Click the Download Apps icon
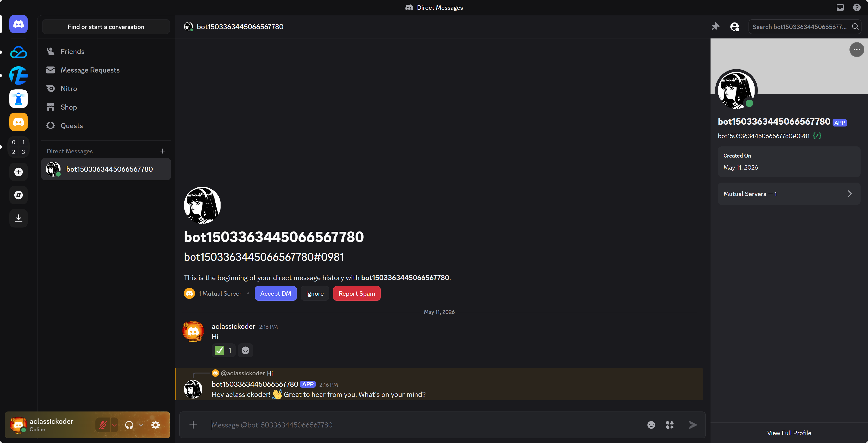The height and width of the screenshot is (443, 868). point(19,218)
